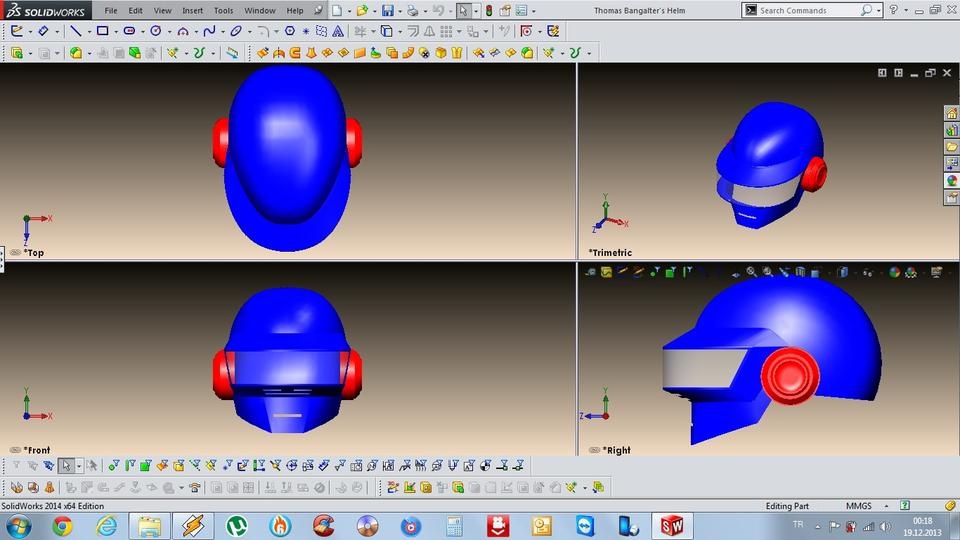Select the Spline sketch tool

pyautogui.click(x=209, y=31)
